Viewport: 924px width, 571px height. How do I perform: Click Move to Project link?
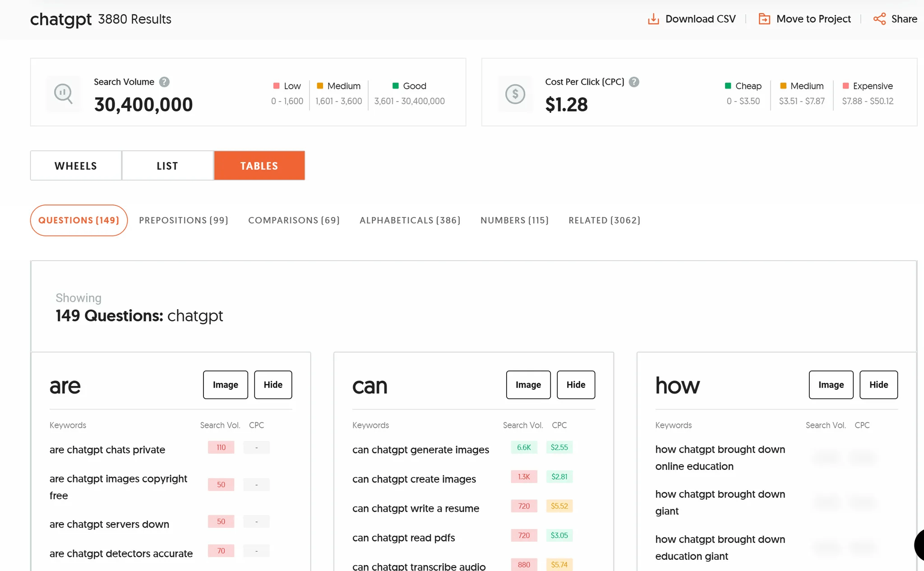[813, 19]
